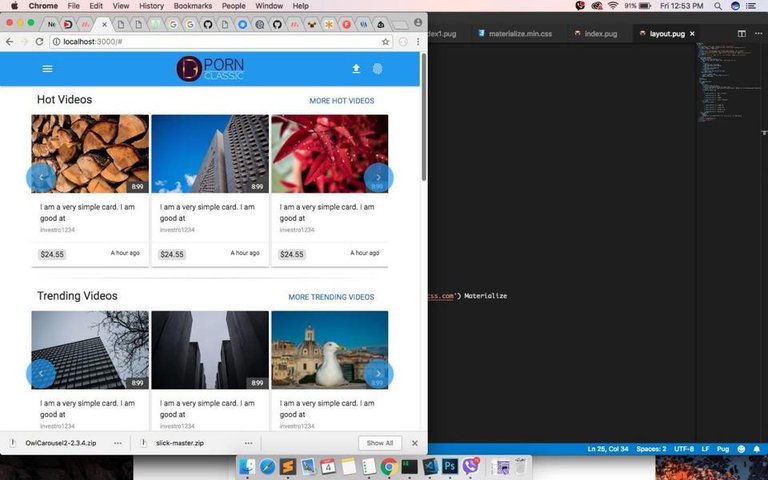Image resolution: width=768 pixels, height=480 pixels.
Task: Open OwlCarousel2-2.3.4.zip download item
Action: pos(61,443)
